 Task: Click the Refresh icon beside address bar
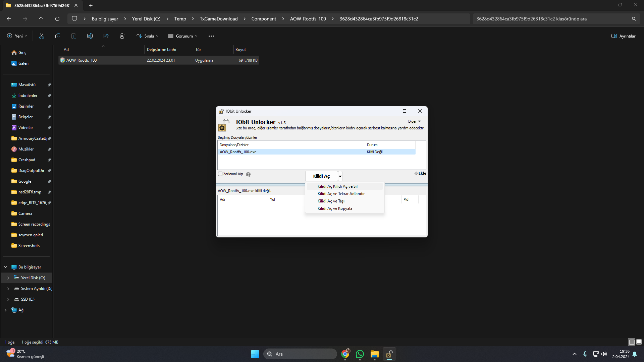pos(57,19)
